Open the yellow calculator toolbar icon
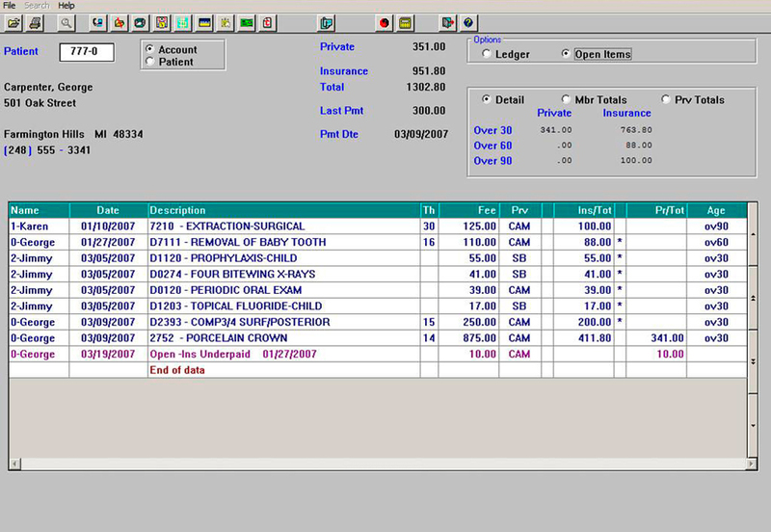The image size is (771, 532). coord(405,23)
